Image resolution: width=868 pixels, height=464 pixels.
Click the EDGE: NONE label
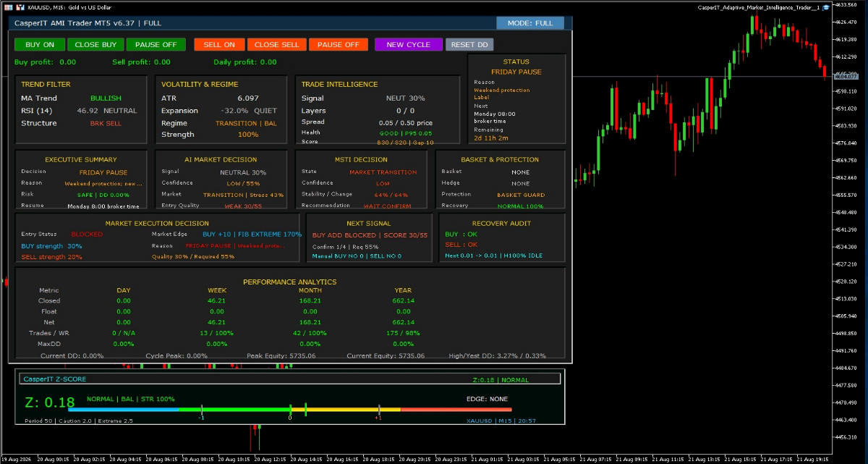(x=487, y=399)
